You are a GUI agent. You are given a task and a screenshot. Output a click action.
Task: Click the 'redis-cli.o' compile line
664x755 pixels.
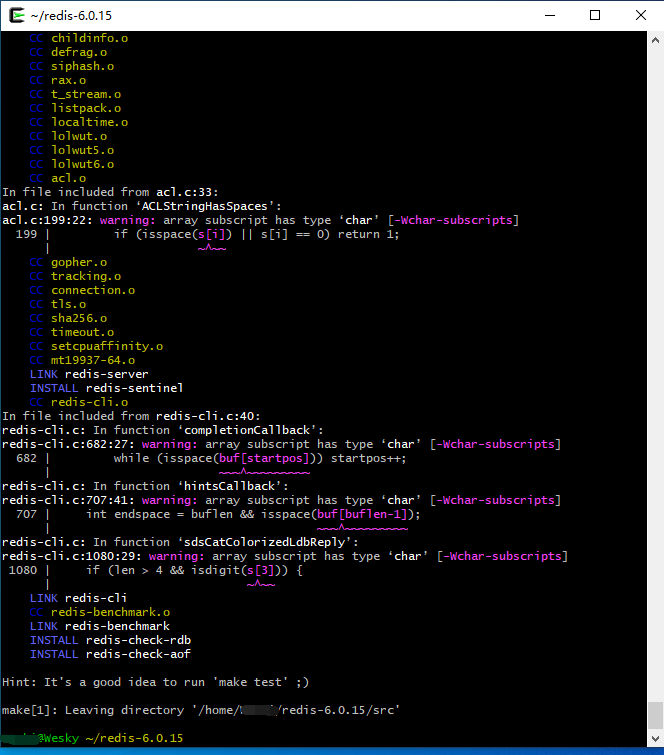(x=79, y=402)
